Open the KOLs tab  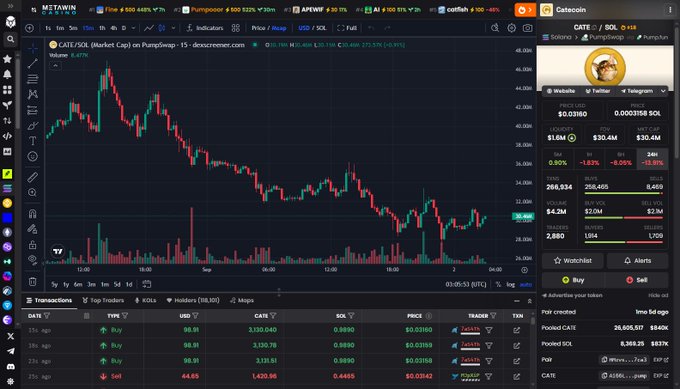pos(145,301)
